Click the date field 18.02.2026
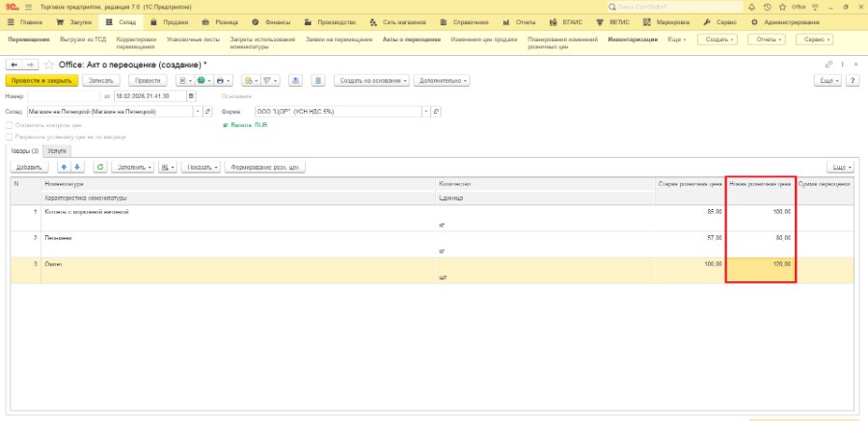This screenshot has height=421, width=868. [150, 95]
